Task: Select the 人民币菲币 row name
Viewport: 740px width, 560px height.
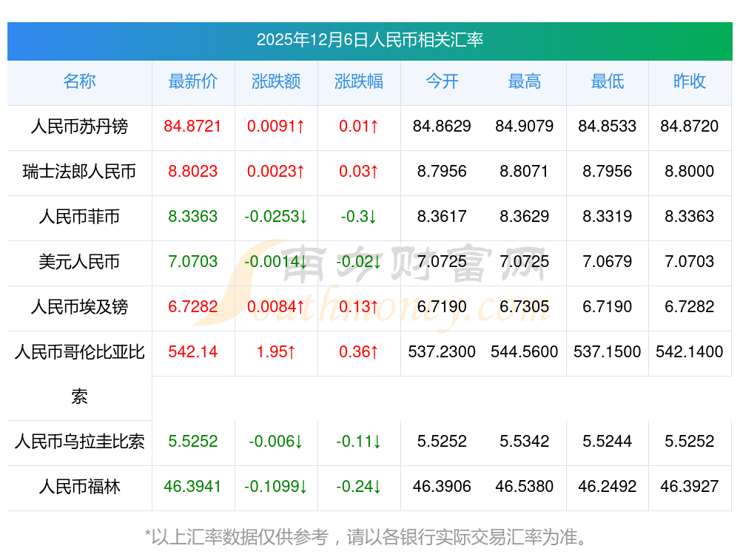Action: pyautogui.click(x=79, y=217)
